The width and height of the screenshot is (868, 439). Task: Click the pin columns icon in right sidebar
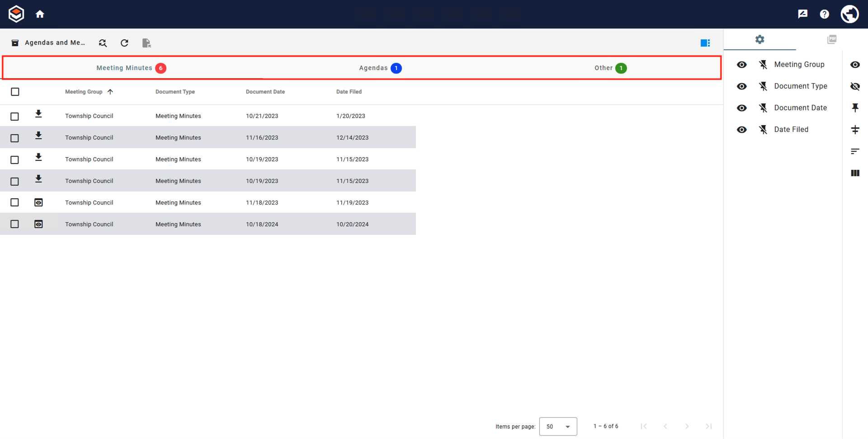point(855,107)
